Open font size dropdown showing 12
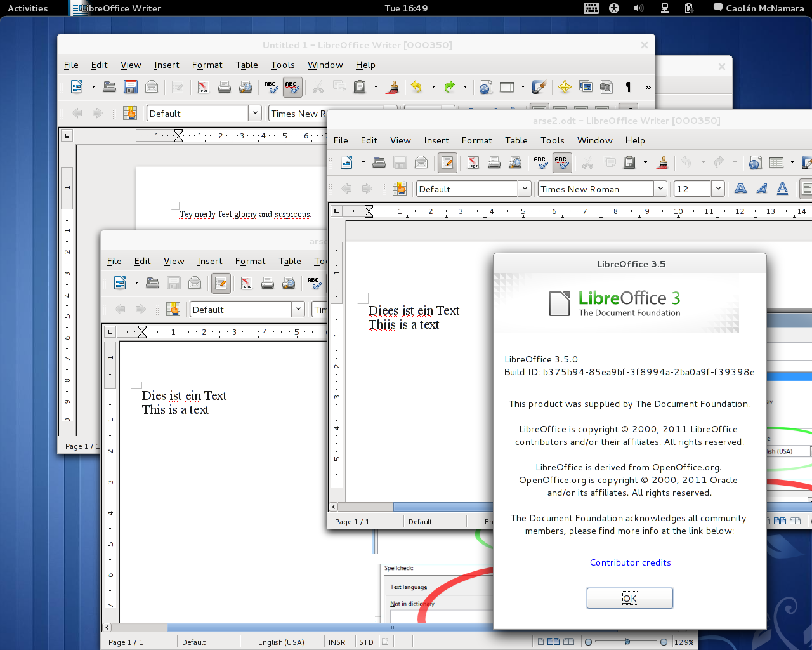812x650 pixels. pos(718,189)
